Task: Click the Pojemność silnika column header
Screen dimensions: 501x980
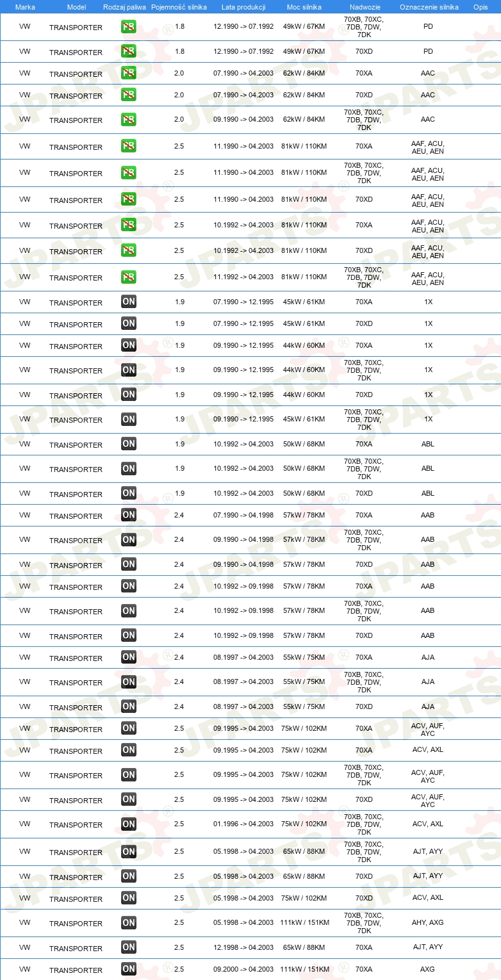Action: [x=179, y=7]
